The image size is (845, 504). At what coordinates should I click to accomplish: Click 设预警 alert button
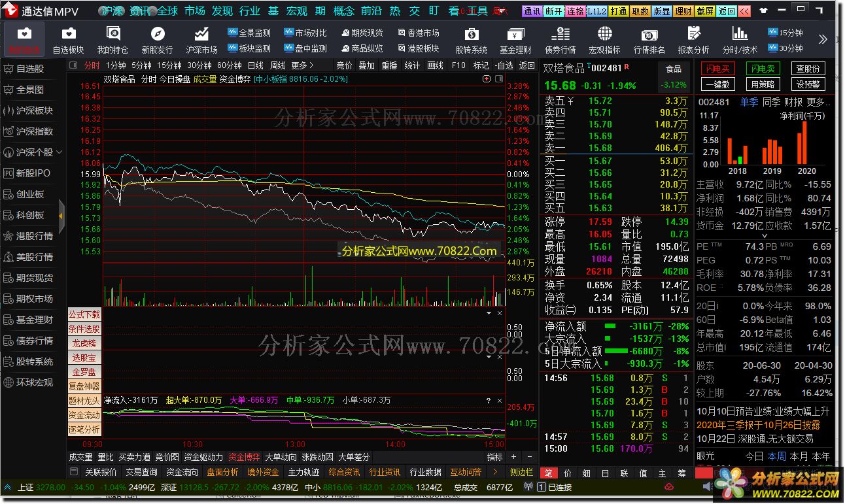808,84
